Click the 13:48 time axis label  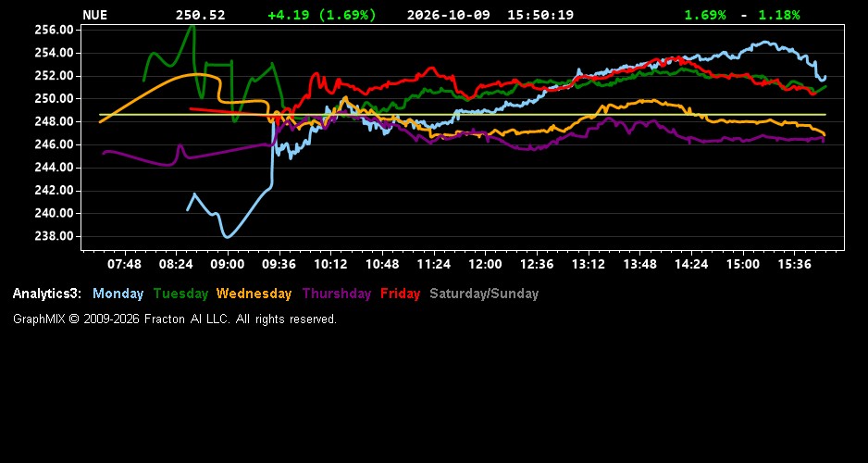640,264
